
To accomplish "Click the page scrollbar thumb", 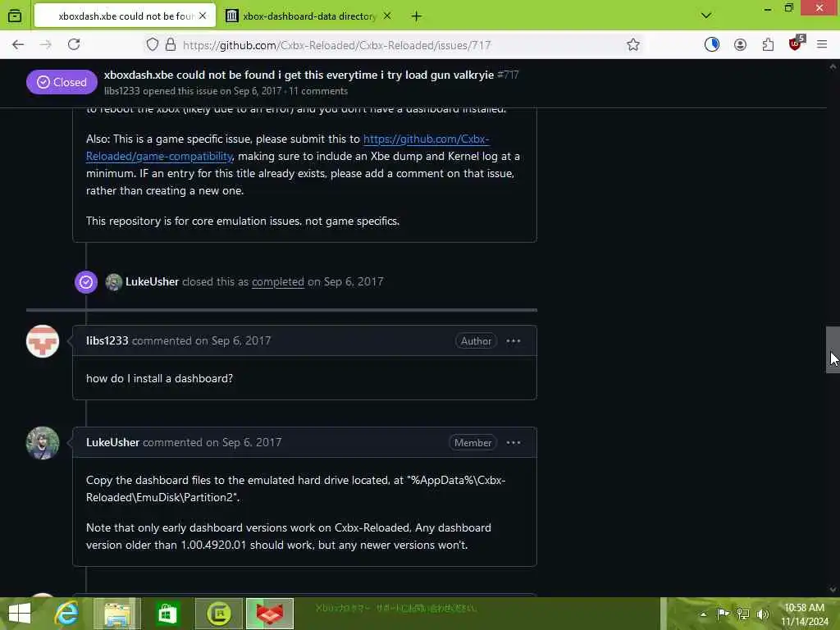I will tap(833, 349).
